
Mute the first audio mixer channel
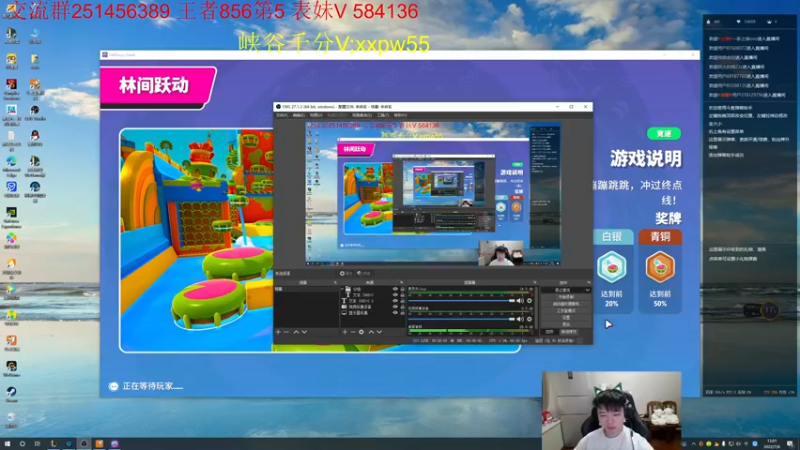click(520, 301)
